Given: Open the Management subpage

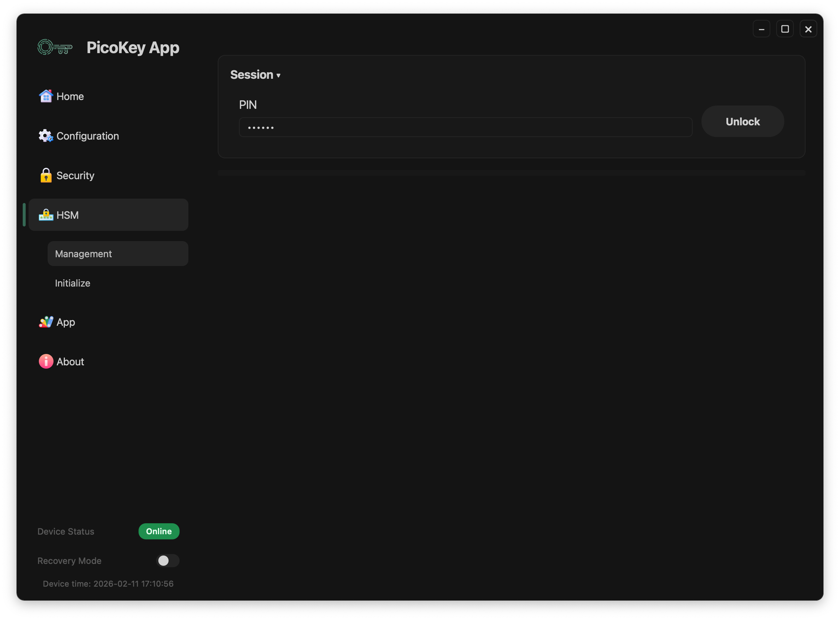Looking at the screenshot, I should [83, 254].
